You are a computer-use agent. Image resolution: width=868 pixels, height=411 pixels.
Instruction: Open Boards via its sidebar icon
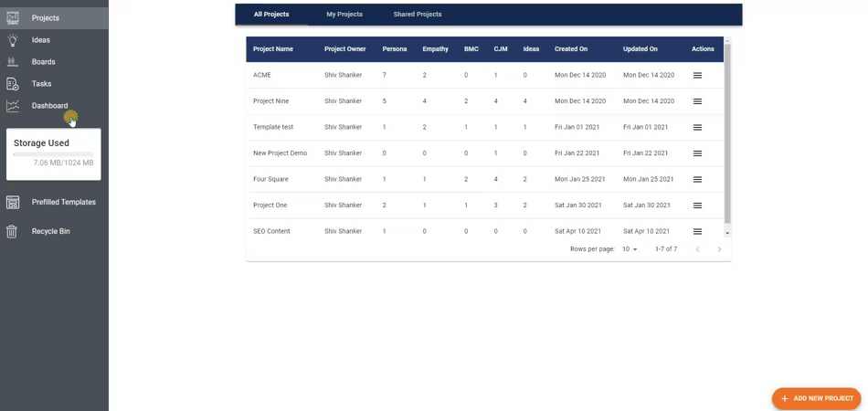(13, 62)
